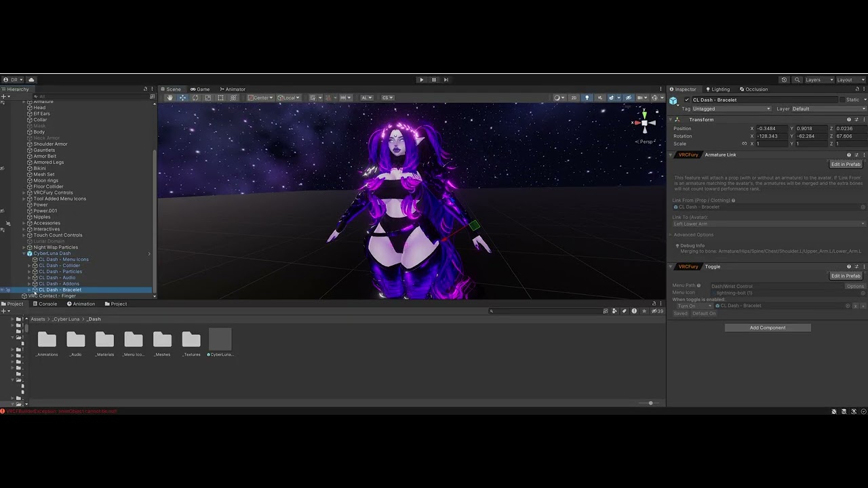Open the Link To Left Lower Arm dropdown
The image size is (868, 488).
[769, 224]
